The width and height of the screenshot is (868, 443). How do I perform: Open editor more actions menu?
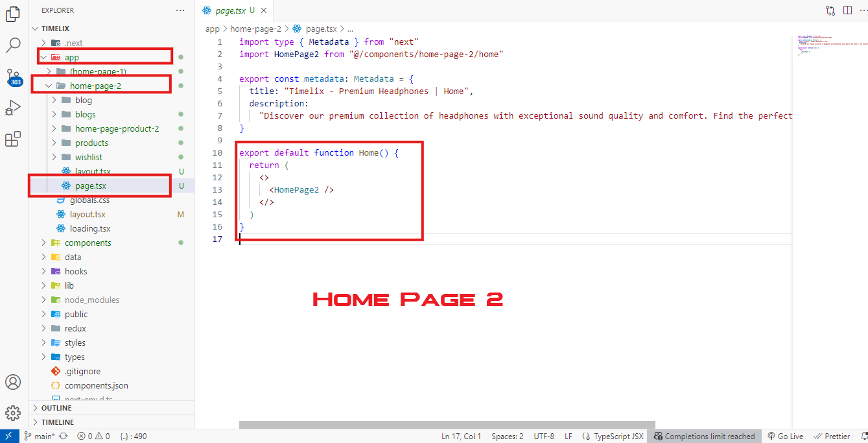[863, 10]
